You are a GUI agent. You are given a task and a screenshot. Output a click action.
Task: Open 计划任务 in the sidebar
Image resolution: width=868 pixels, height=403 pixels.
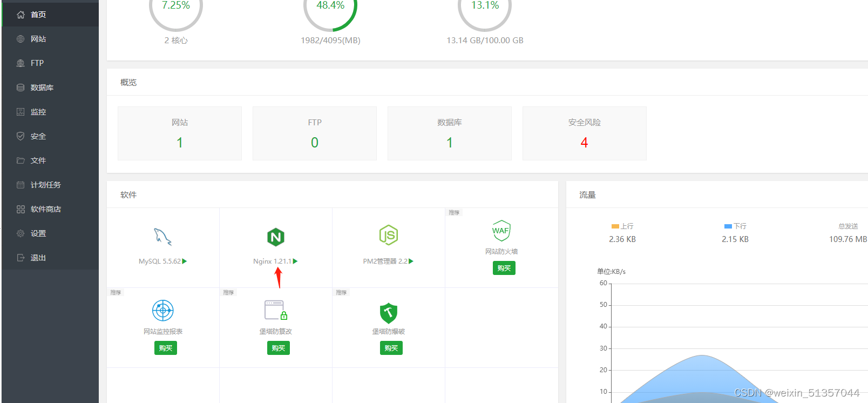tap(50, 185)
